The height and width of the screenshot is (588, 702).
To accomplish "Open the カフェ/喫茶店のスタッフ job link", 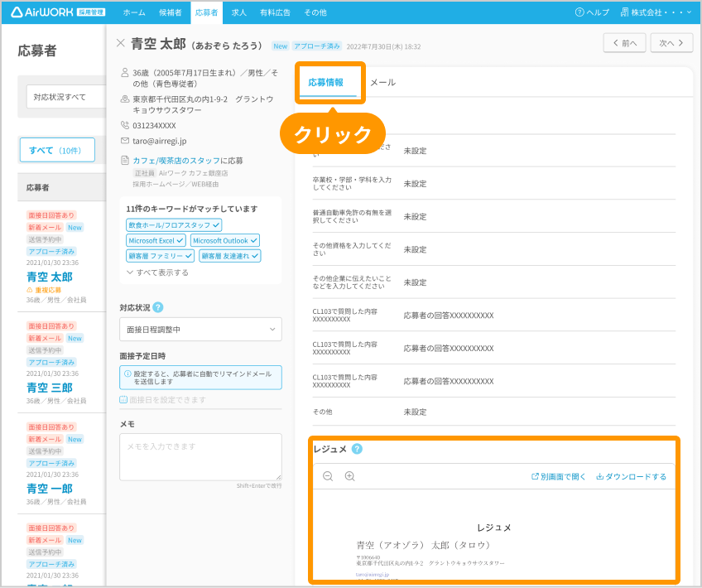I will [x=176, y=161].
